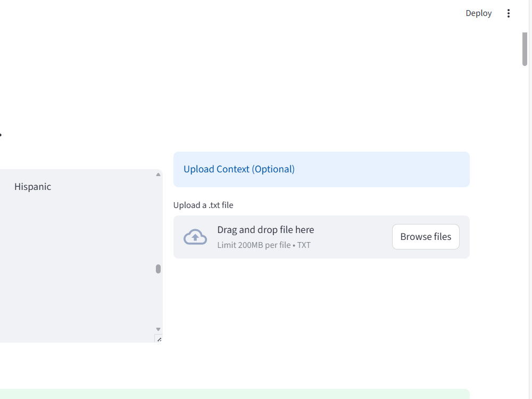Click text area scroll up arrow
532x399 pixels.
[158, 174]
